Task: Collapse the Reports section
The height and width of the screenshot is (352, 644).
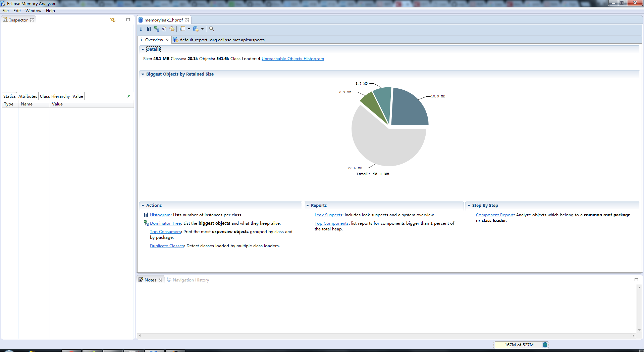Action: (308, 206)
